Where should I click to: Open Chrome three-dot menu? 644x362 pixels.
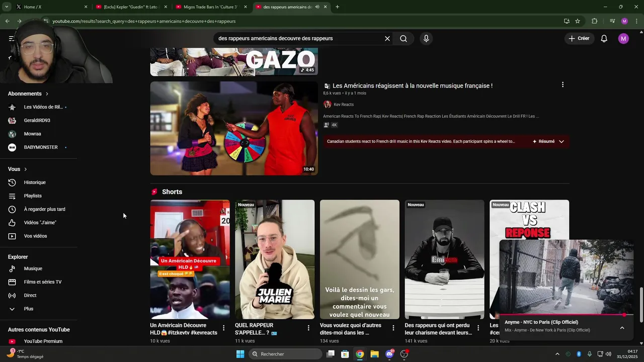[637, 21]
